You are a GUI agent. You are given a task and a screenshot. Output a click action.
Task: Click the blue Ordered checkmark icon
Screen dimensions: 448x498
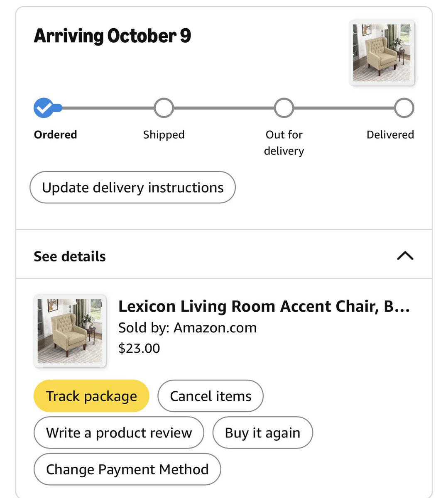44,108
